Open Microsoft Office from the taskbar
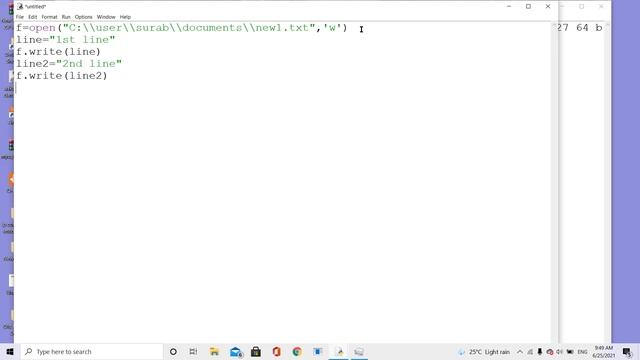Screen dimensions: 640x360 276,351
